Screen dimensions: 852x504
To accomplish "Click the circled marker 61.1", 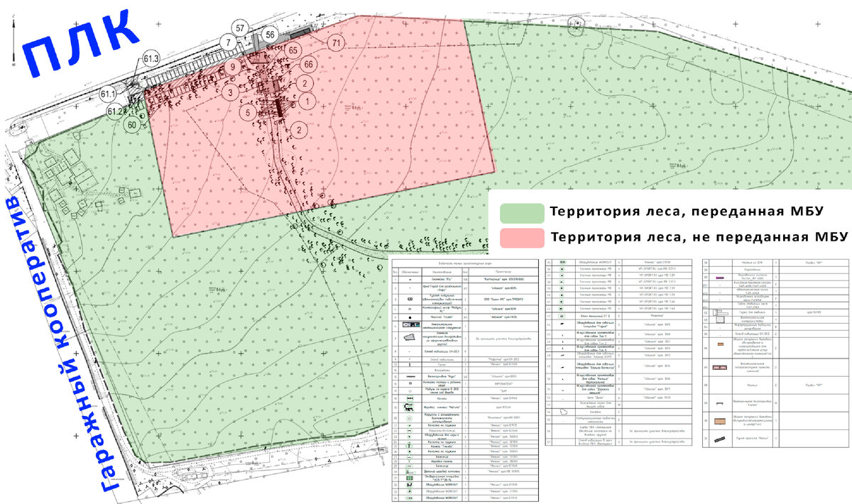I will click(108, 93).
